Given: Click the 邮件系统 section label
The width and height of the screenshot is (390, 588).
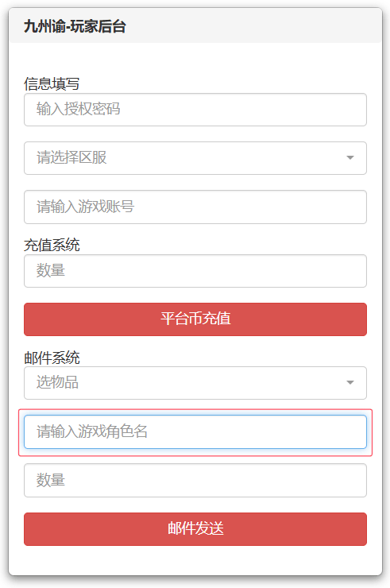Looking at the screenshot, I should coord(52,358).
